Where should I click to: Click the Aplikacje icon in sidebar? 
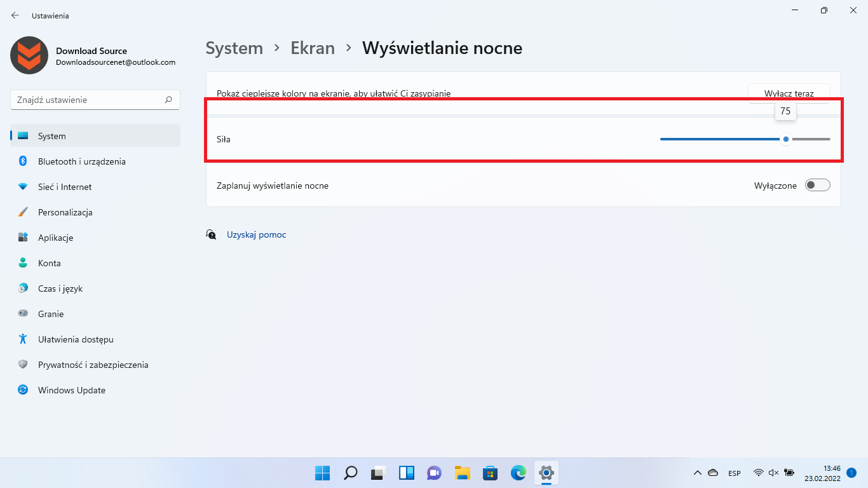point(23,238)
